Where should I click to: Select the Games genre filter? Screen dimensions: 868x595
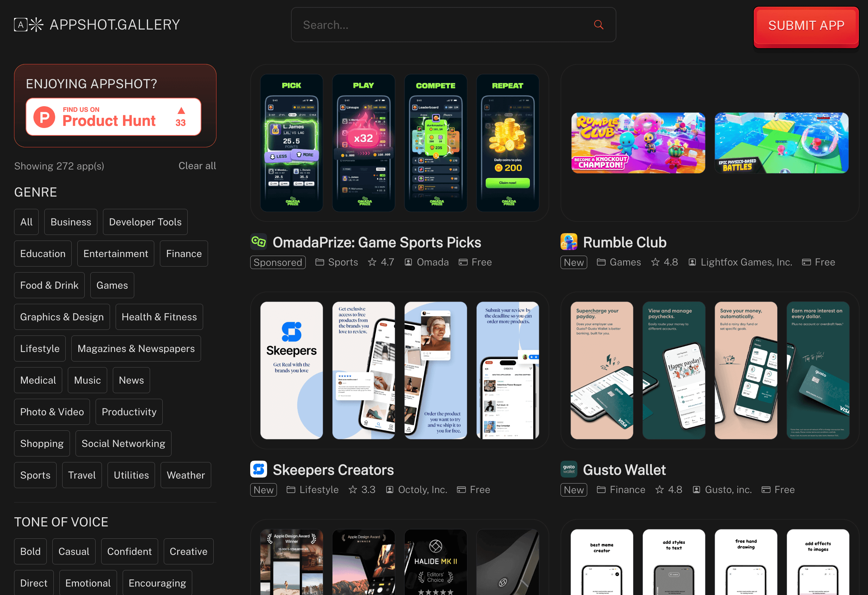[x=112, y=285]
